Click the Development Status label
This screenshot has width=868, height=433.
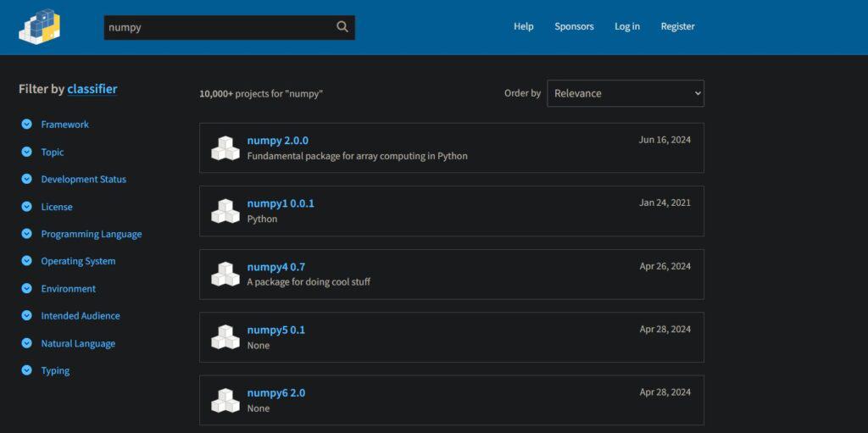(84, 180)
